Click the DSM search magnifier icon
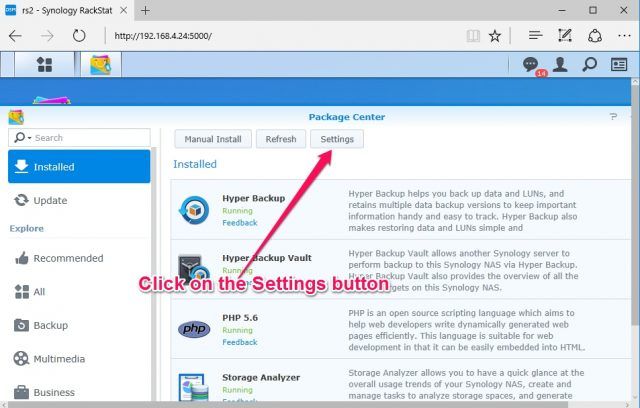 click(x=589, y=64)
